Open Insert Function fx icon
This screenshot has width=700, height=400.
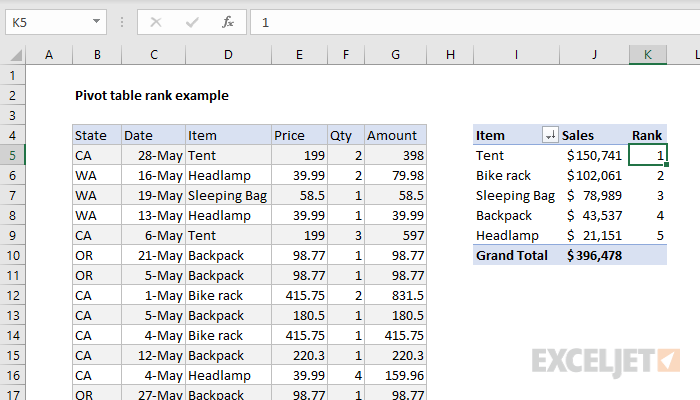(x=228, y=22)
